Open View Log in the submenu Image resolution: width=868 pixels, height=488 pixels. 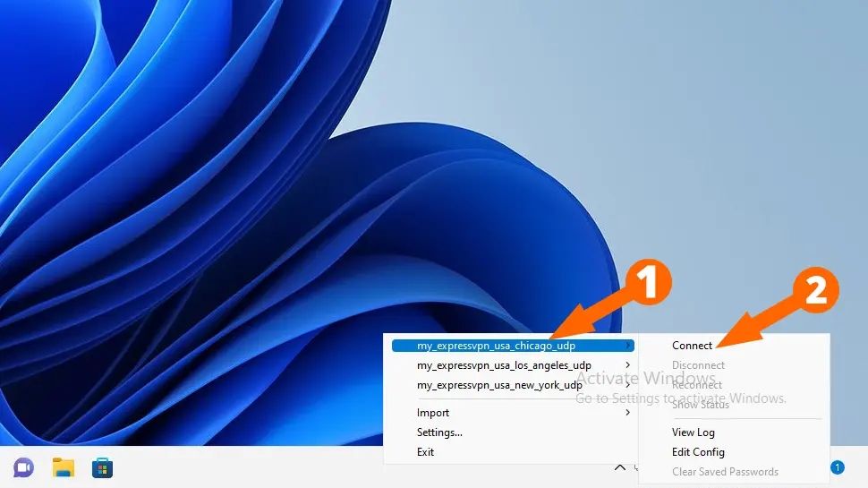tap(694, 432)
